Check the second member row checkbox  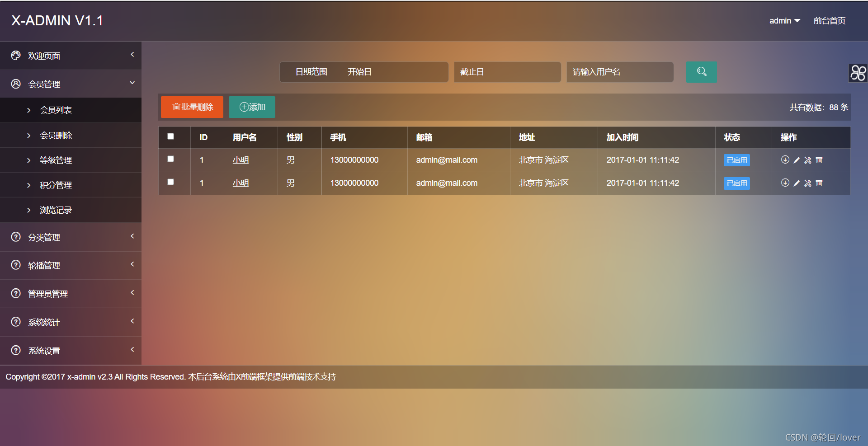171,182
